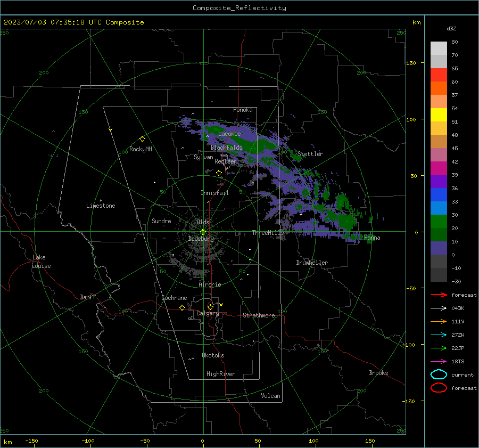Click the ThreeHills town label

coord(268,233)
